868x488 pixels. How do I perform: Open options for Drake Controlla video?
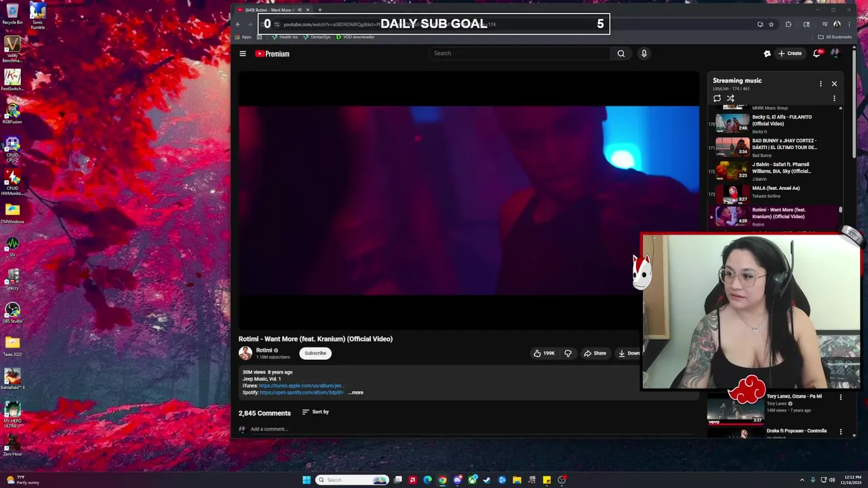pos(841,432)
